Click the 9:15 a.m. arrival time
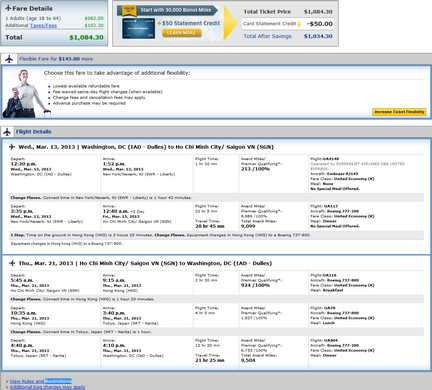Image resolution: width=432 pixels, height=390 pixels. pos(114,280)
